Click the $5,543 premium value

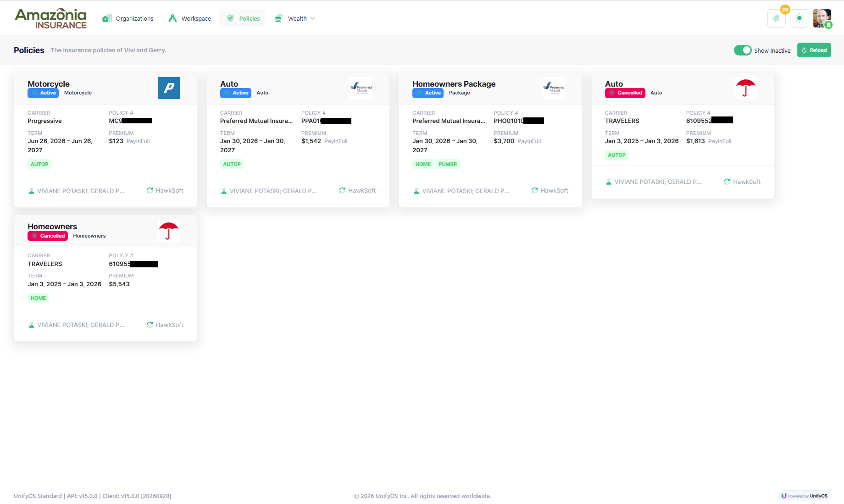[119, 284]
